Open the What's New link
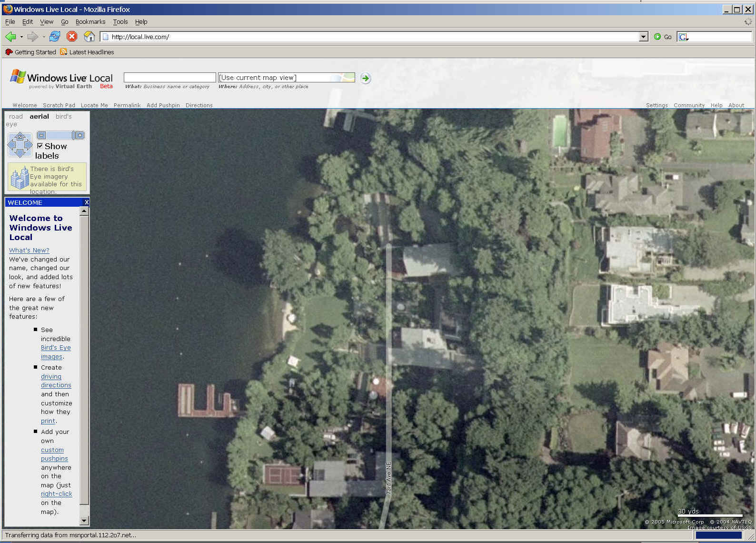This screenshot has height=543, width=756. pos(29,250)
